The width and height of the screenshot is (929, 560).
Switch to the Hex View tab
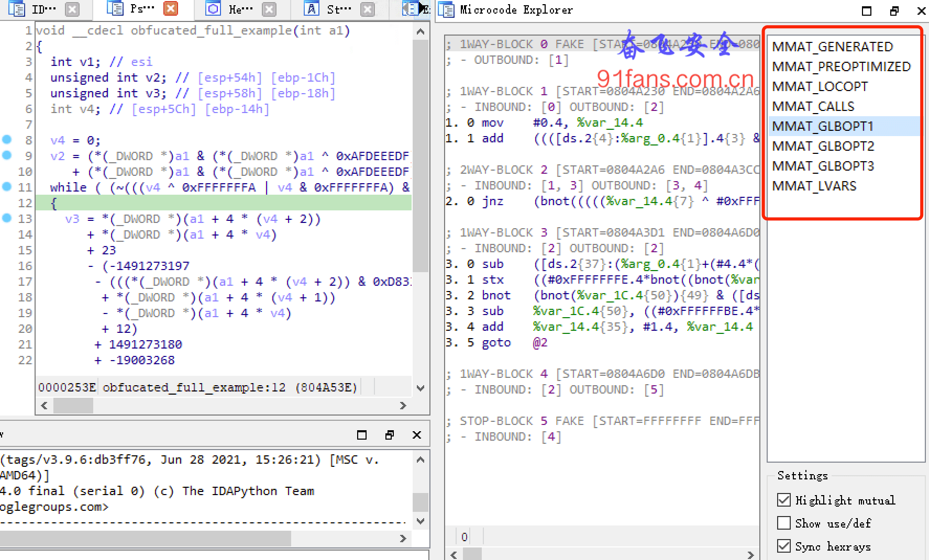(240, 9)
